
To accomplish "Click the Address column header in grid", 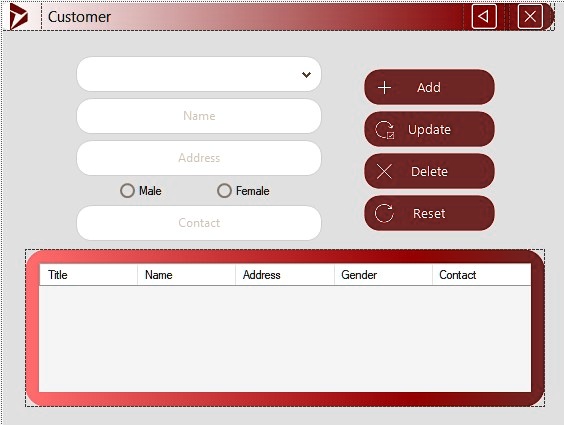I will (285, 275).
